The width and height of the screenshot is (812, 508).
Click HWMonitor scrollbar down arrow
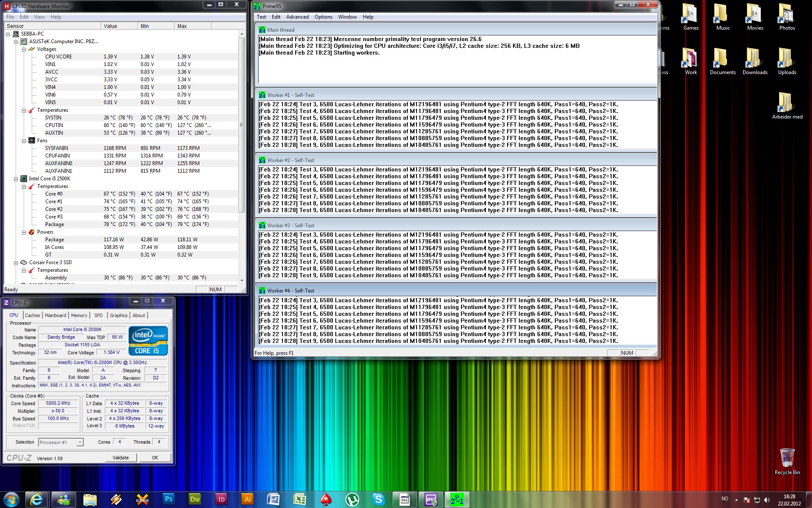coord(241,280)
